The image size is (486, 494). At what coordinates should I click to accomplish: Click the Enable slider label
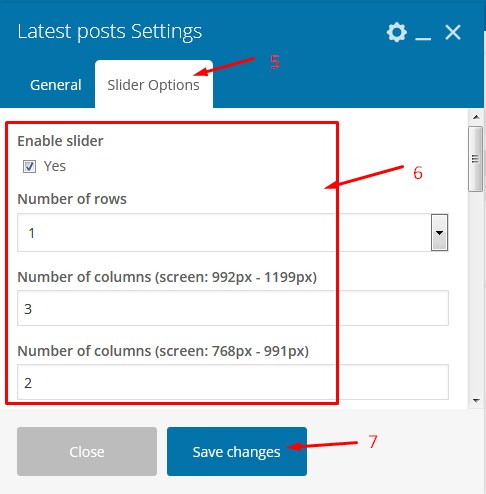click(x=60, y=141)
